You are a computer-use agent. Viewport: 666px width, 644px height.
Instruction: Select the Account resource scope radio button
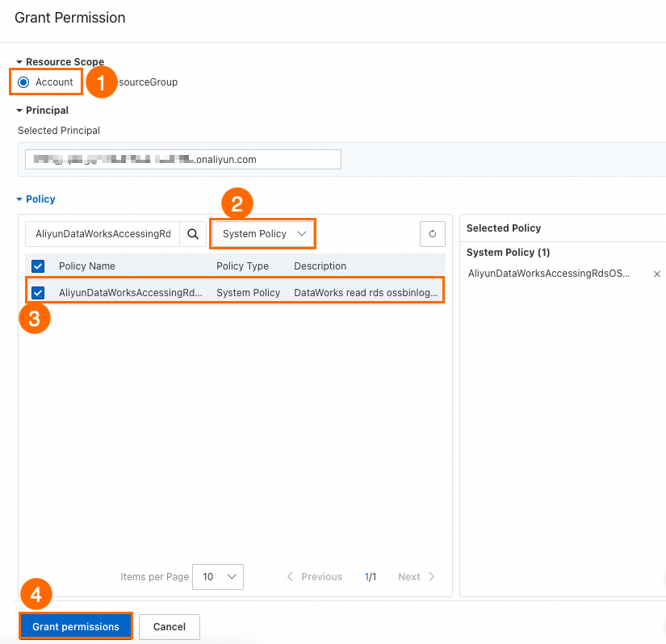pos(23,82)
